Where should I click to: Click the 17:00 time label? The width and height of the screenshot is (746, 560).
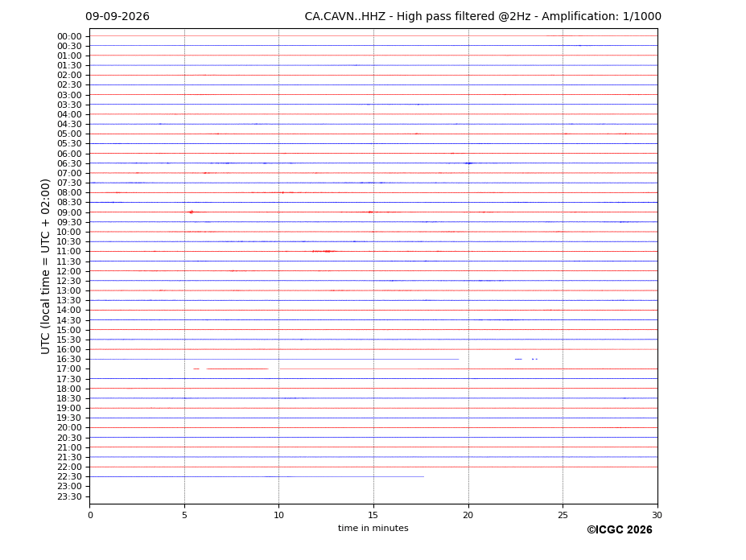(69, 369)
